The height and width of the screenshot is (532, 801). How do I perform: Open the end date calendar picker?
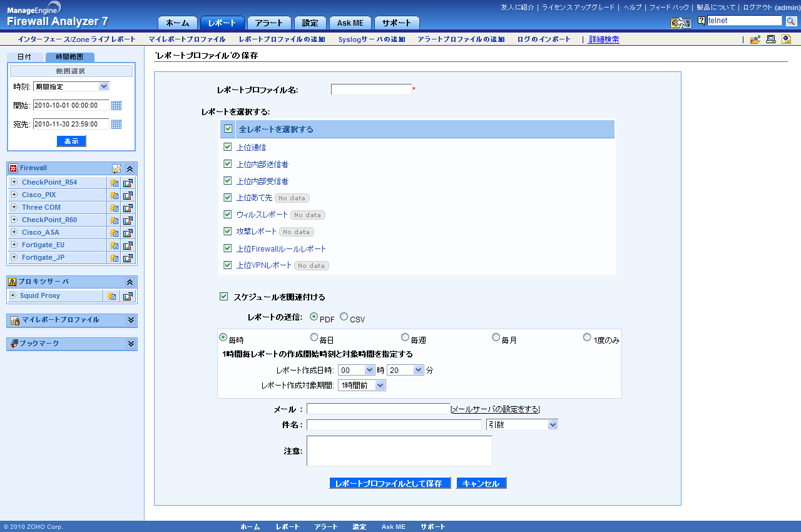116,125
